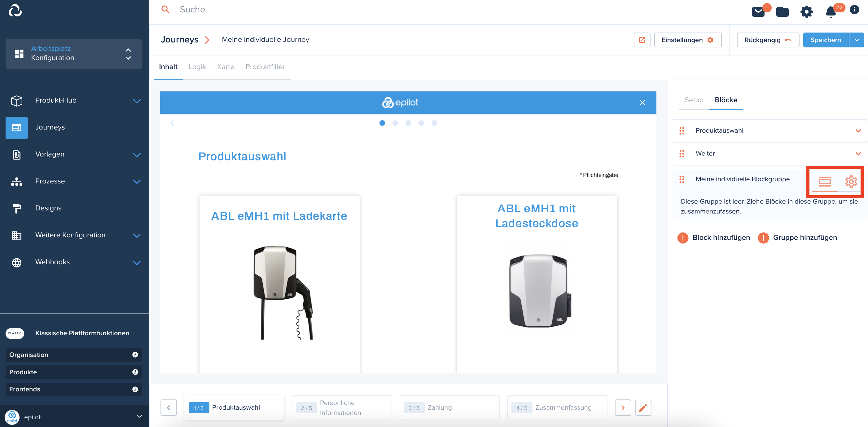Click info icon next to Produkte
Viewport: 868px width, 427px height.
(x=135, y=372)
